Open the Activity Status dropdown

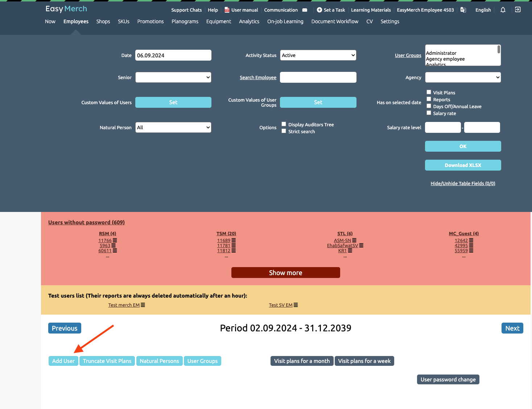pos(318,55)
